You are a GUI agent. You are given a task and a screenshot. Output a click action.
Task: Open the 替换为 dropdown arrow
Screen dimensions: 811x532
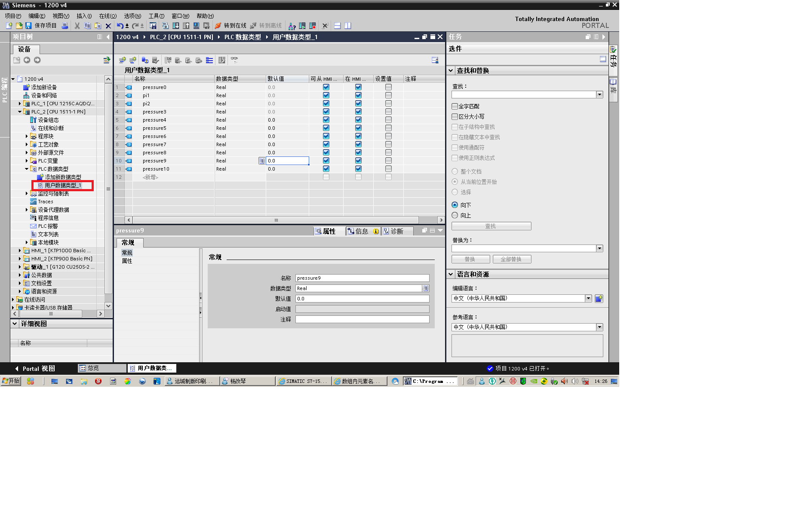(599, 248)
